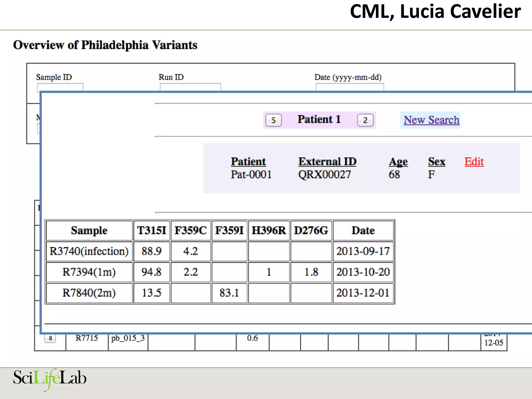
Task: Select the R3740(infection) sample cell
Action: (89, 251)
